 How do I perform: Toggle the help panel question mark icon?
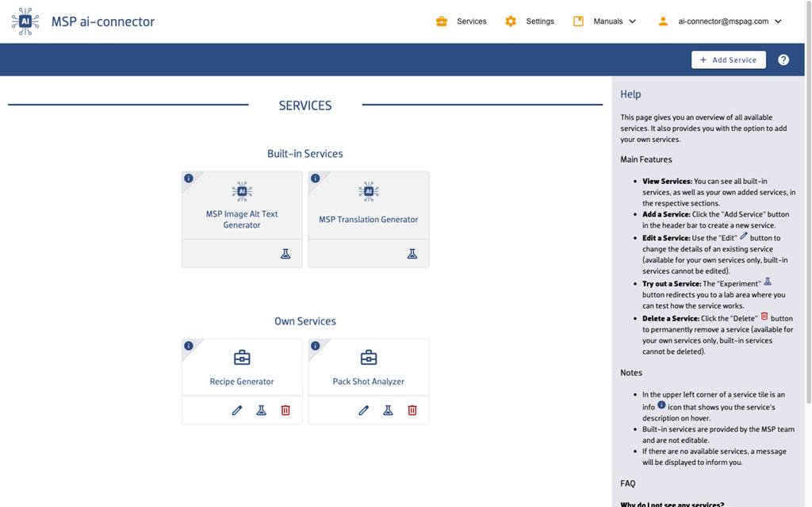pyautogui.click(x=783, y=60)
